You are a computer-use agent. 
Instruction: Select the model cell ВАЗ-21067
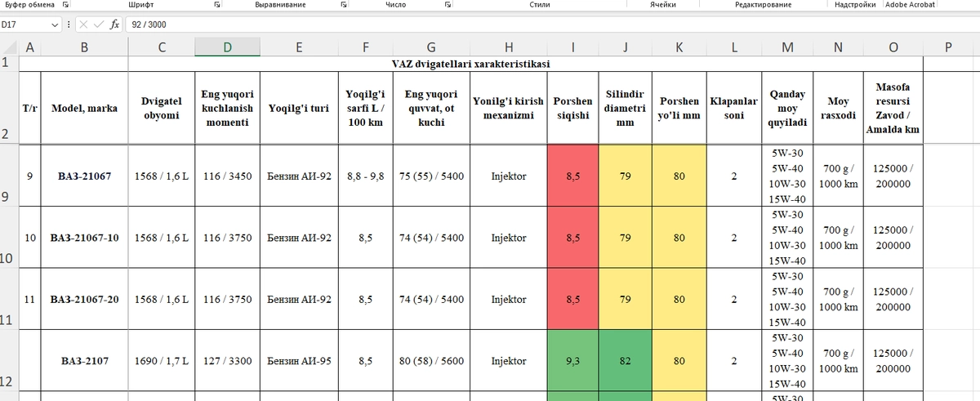84,176
